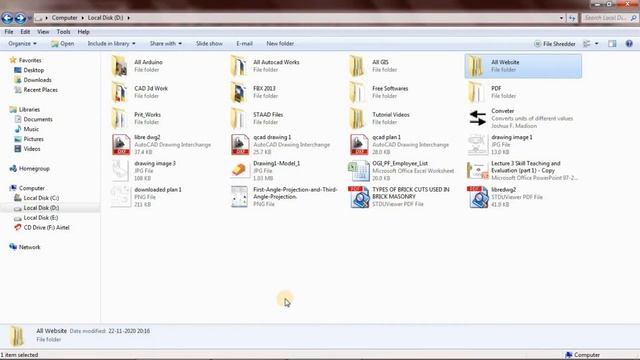Select the OGL_PF_Employee_List Excel worksheet
Viewport: 640px width, 360px height.
click(402, 171)
